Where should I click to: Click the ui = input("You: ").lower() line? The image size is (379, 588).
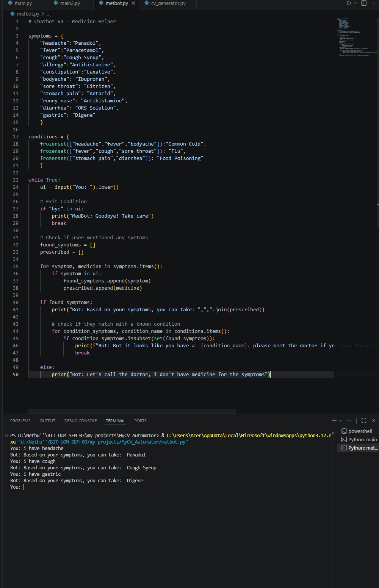79,187
